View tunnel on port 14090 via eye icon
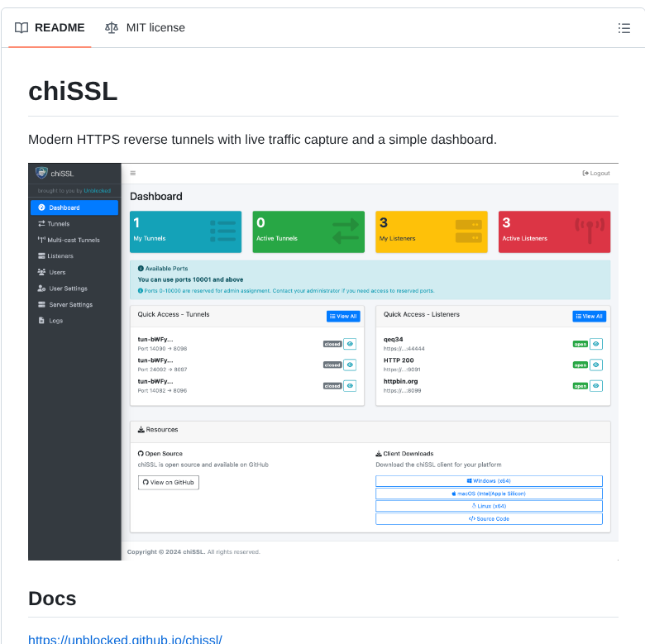645x644 pixels. coord(350,344)
